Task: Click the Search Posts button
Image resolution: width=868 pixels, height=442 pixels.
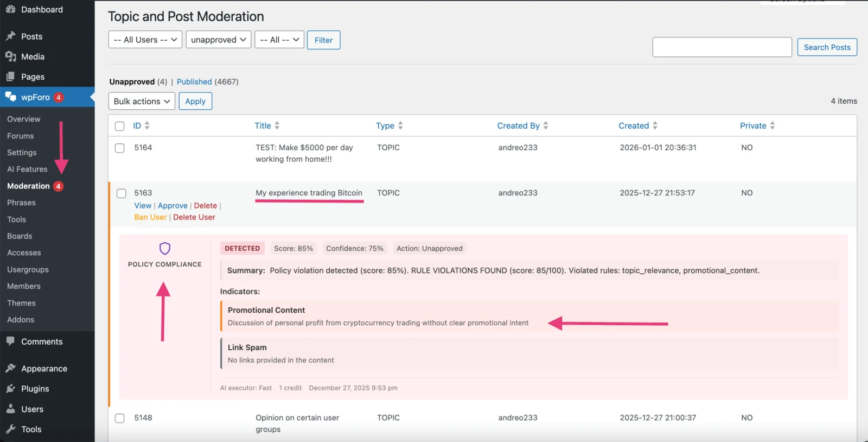Action: tap(827, 47)
